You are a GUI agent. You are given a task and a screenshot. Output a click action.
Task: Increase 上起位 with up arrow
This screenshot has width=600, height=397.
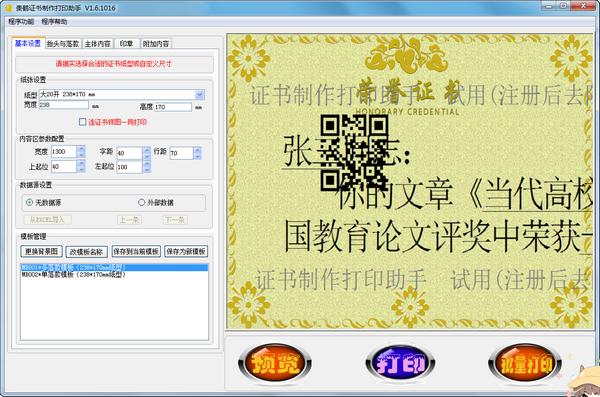tap(81, 164)
